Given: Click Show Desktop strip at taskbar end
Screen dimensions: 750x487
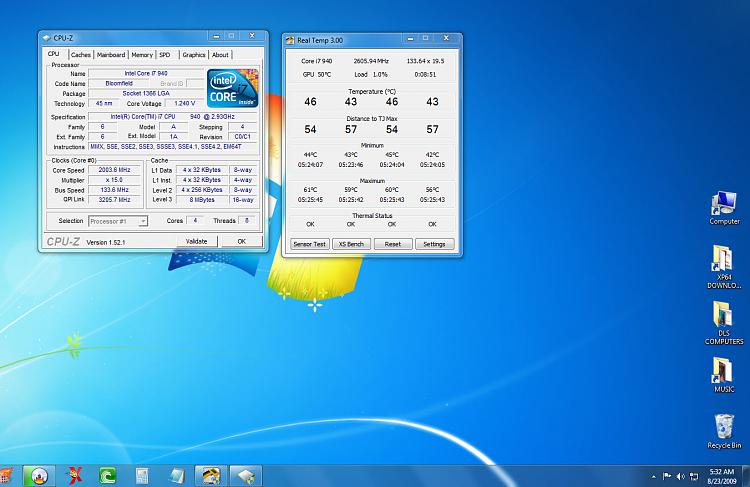Looking at the screenshot, I should click(x=746, y=476).
